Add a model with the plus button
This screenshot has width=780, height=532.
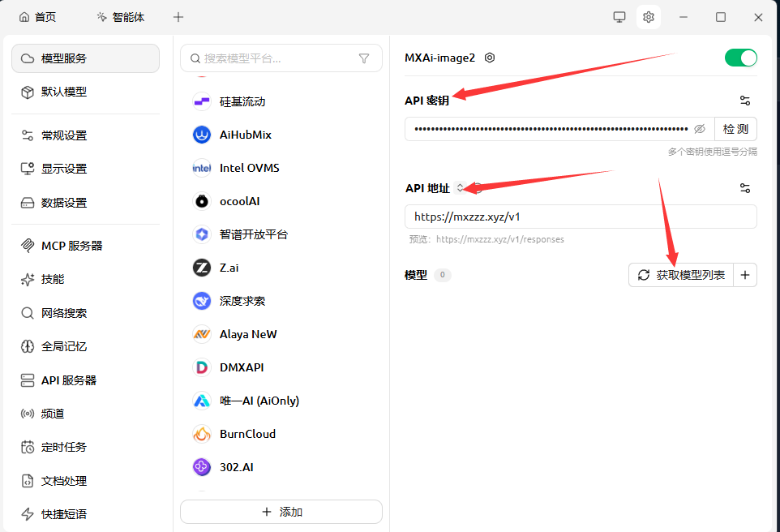click(745, 275)
